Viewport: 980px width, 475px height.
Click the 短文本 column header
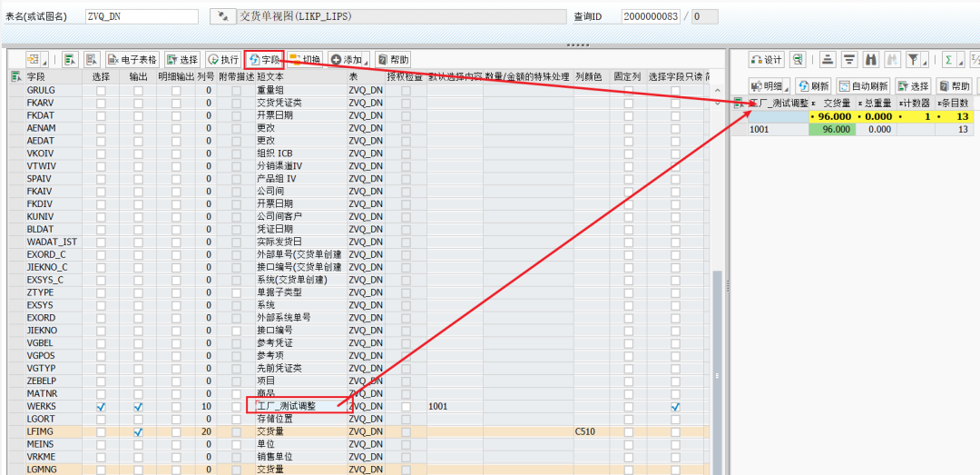tap(300, 77)
